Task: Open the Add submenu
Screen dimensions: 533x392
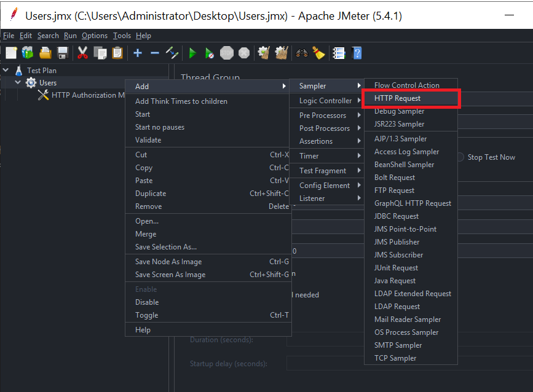Action: click(x=208, y=86)
